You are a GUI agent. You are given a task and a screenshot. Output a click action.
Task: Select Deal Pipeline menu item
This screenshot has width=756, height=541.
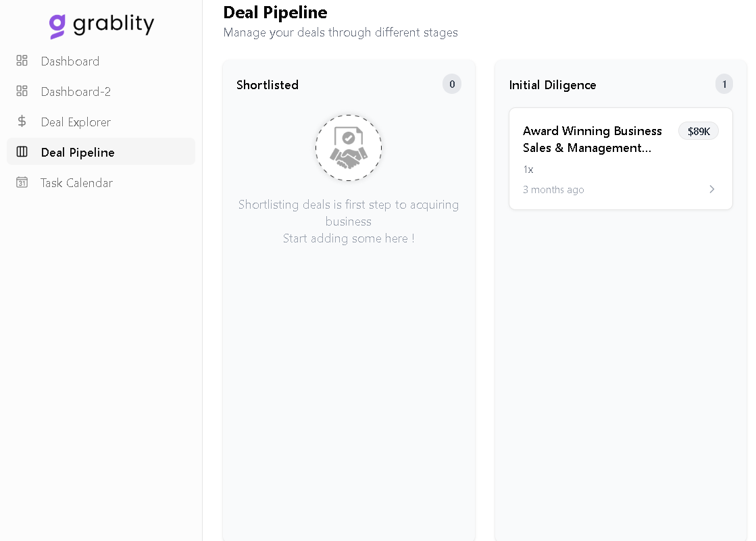tap(78, 153)
